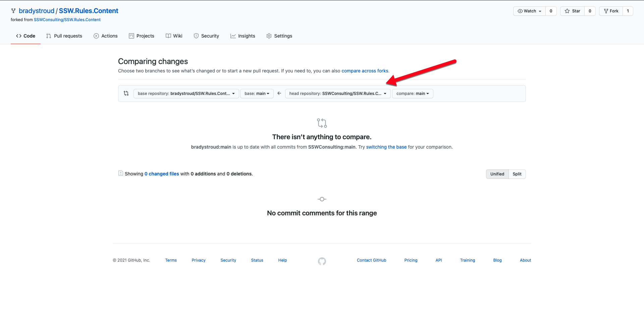Click the SSW.Rules.Content repository name
This screenshot has height=315, width=644.
point(89,11)
